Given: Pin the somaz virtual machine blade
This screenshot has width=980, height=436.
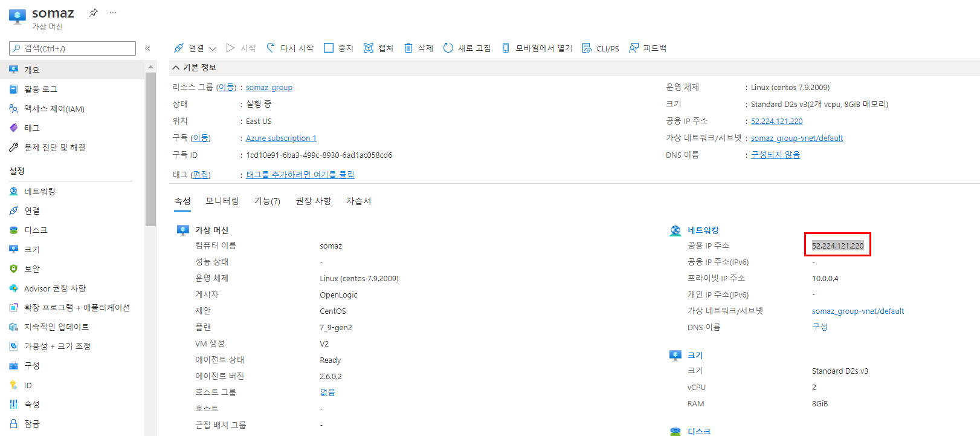Looking at the screenshot, I should tap(94, 13).
